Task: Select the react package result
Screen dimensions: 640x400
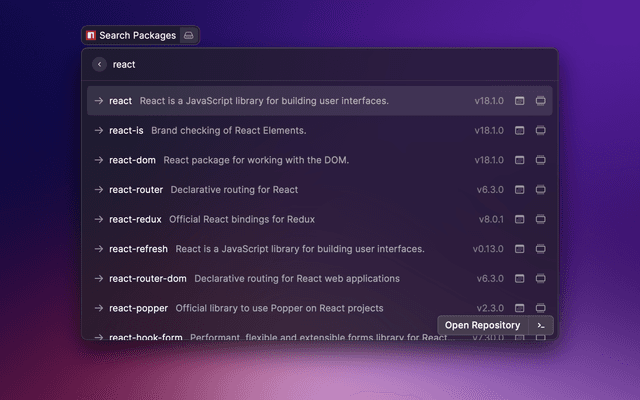Action: coord(120,101)
